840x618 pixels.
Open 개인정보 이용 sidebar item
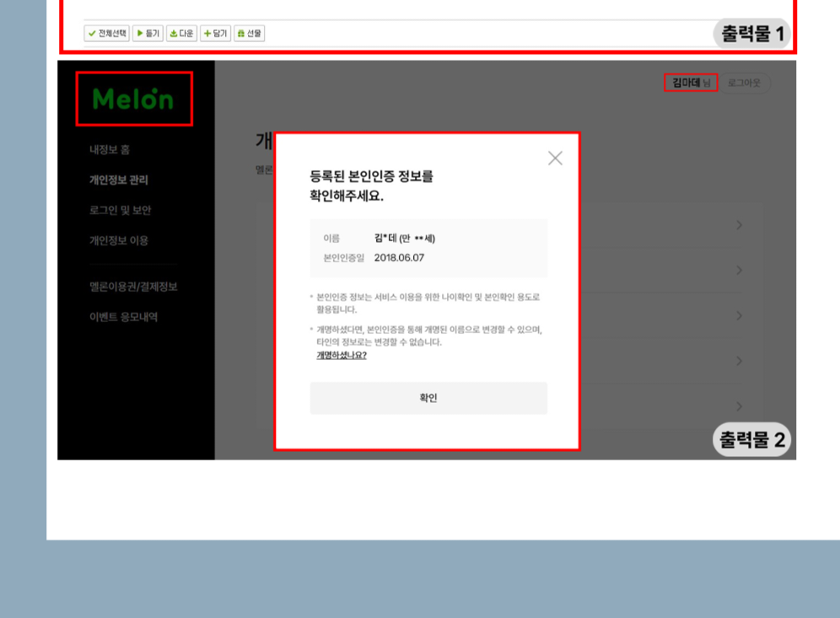click(119, 241)
